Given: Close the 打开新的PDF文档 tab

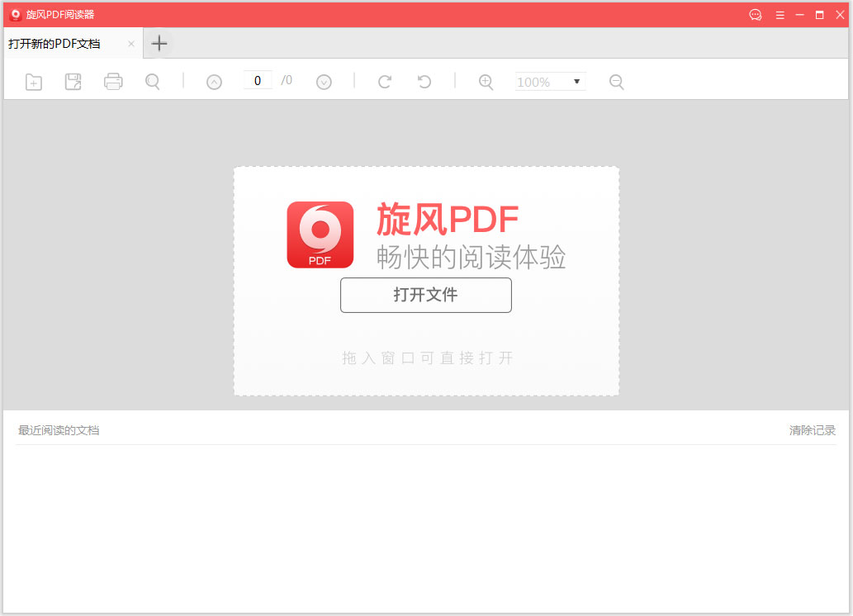Looking at the screenshot, I should 130,44.
